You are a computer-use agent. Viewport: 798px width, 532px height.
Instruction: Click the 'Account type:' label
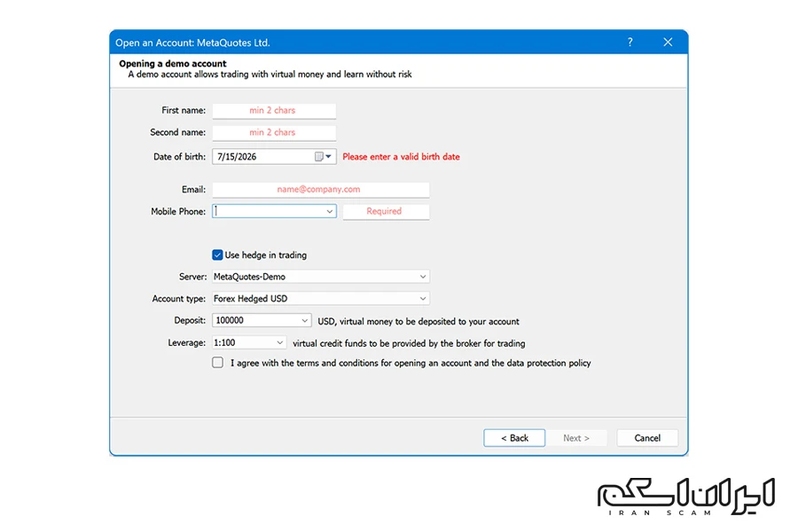click(x=178, y=299)
